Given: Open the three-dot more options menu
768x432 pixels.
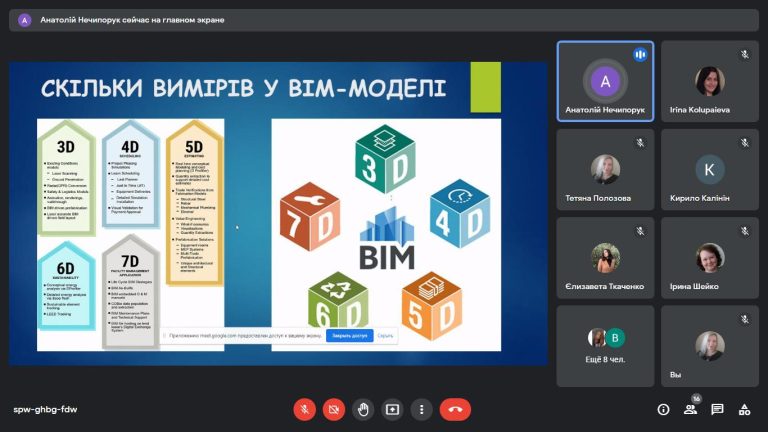Looking at the screenshot, I should point(422,409).
